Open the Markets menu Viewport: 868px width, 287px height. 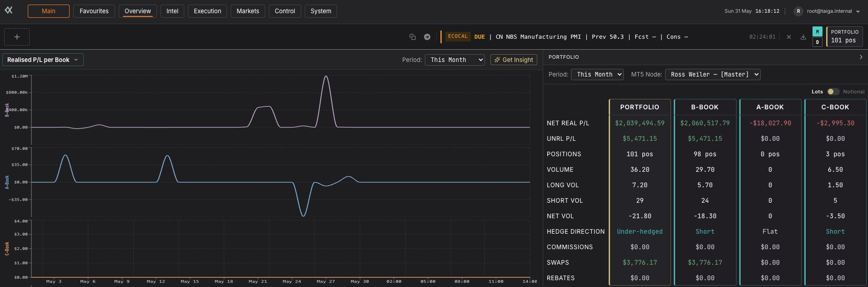(248, 11)
